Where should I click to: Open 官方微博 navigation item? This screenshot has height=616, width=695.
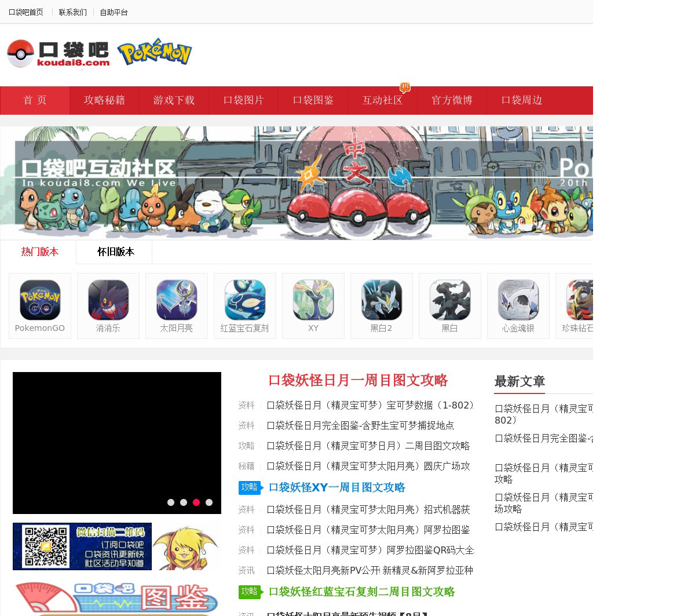452,100
